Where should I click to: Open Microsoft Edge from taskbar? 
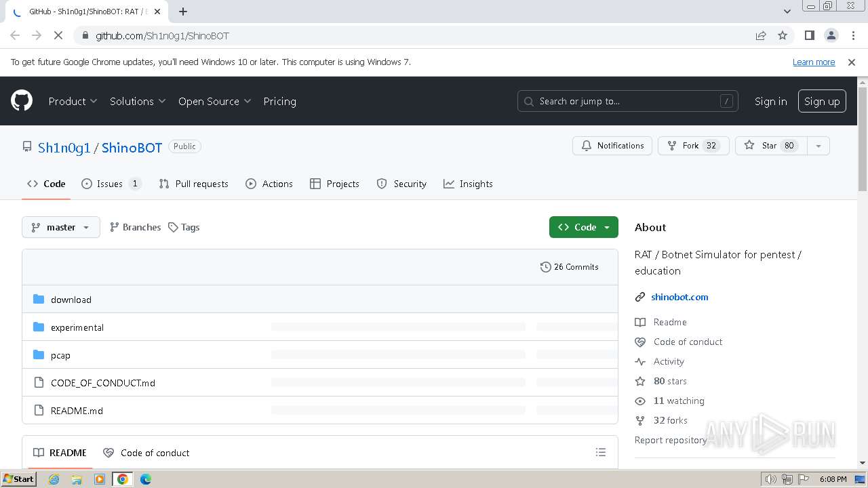tap(146, 479)
